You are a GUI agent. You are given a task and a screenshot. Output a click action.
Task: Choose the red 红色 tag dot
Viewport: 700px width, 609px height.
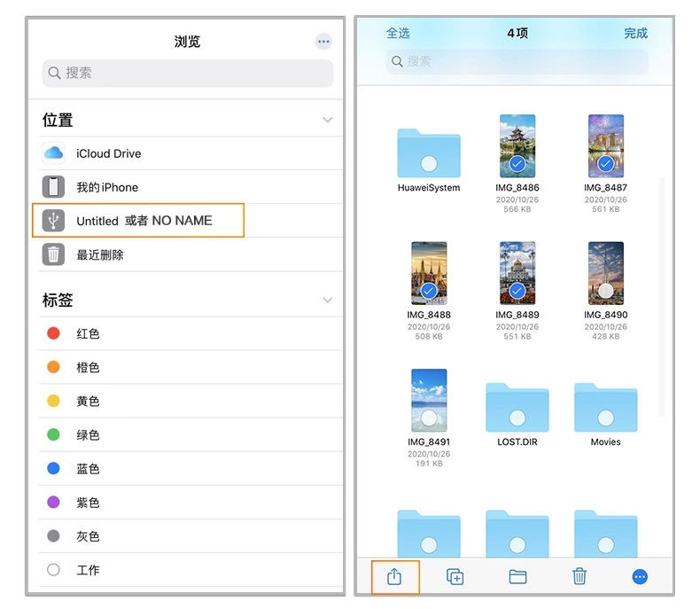tap(53, 333)
